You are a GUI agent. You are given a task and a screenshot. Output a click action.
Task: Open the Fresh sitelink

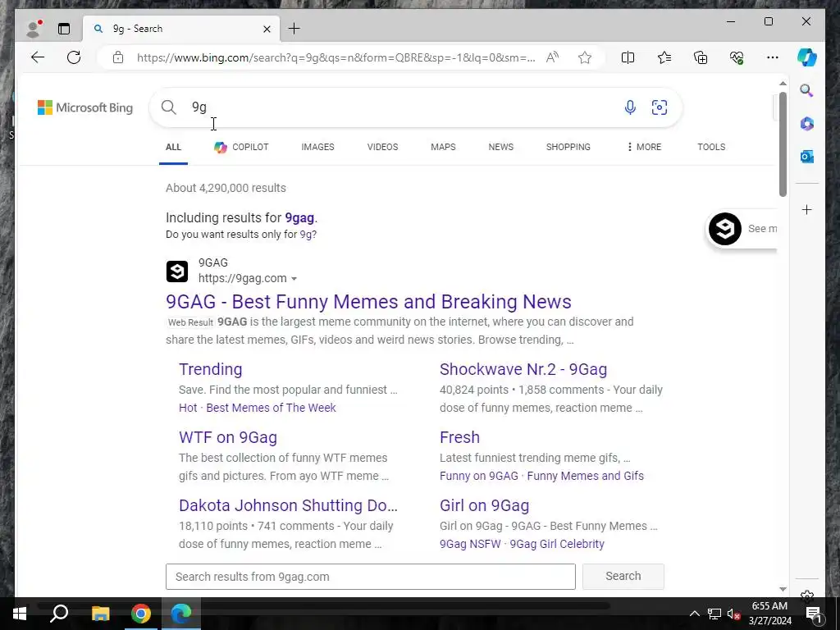point(459,437)
